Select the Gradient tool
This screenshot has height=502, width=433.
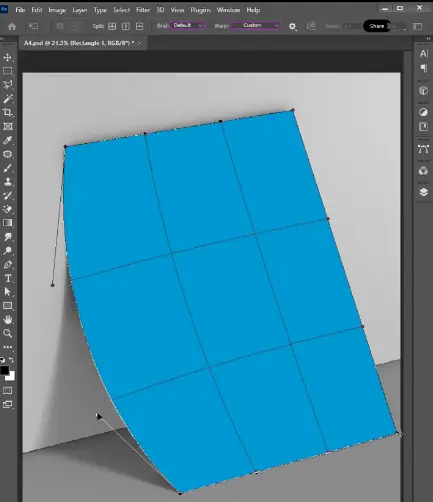click(8, 223)
